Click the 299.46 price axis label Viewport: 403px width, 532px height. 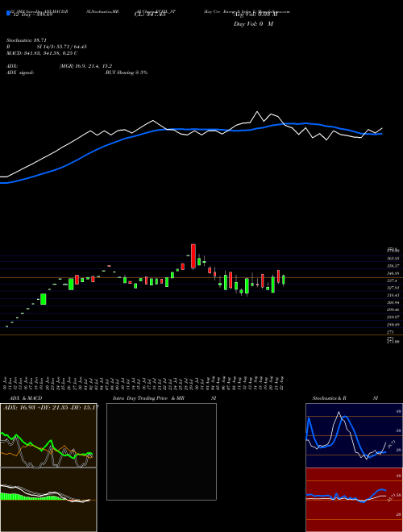click(x=394, y=310)
